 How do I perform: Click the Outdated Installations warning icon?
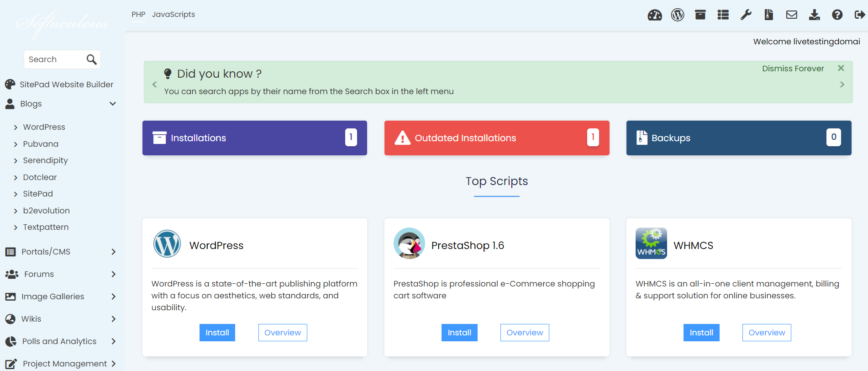click(402, 138)
